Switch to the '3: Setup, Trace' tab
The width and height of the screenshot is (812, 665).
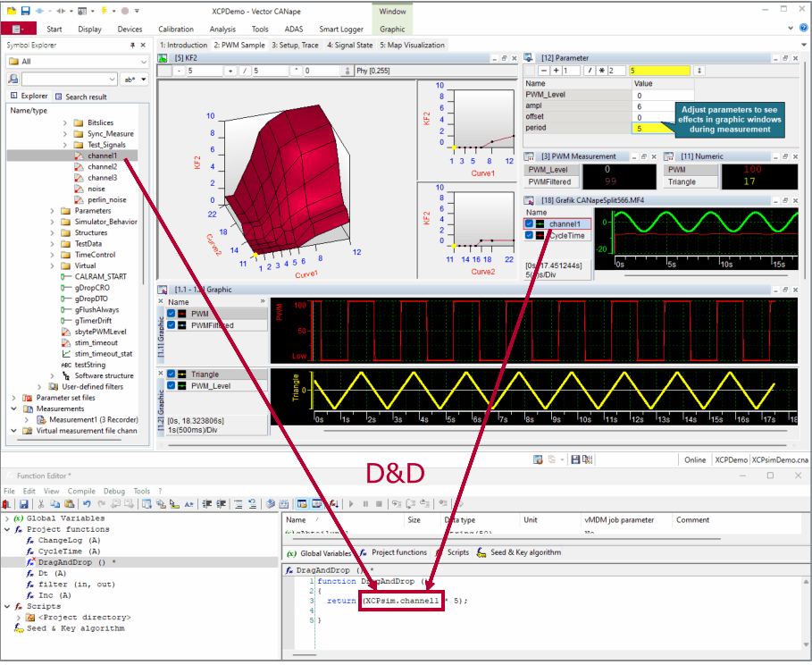(297, 45)
